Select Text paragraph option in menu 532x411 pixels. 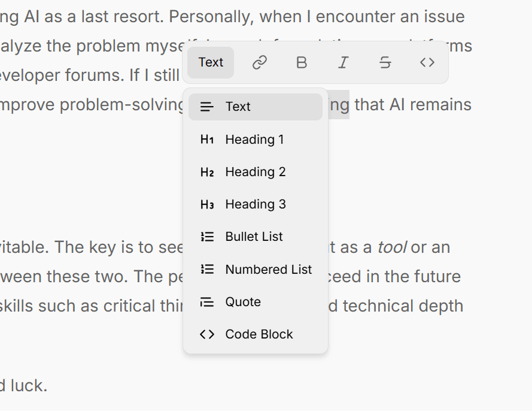point(256,107)
